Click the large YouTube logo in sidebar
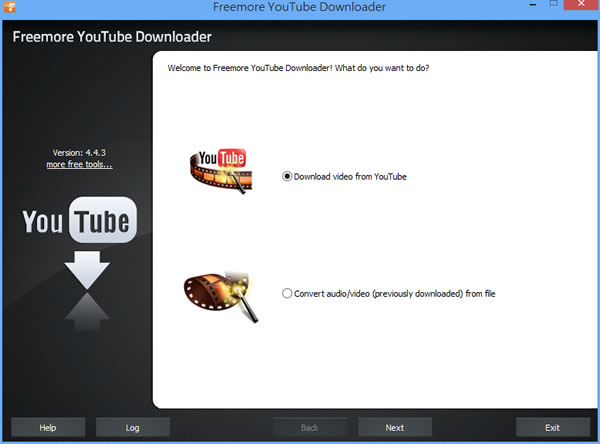The image size is (600, 444). point(79,223)
